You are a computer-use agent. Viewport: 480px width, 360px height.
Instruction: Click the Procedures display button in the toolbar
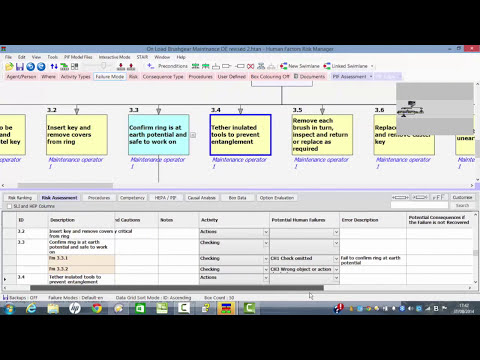[x=200, y=77]
